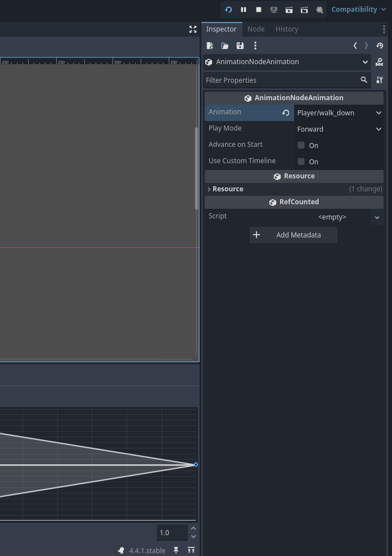Create a new resource in Inspector
This screenshot has height=556, width=392.
point(210,46)
